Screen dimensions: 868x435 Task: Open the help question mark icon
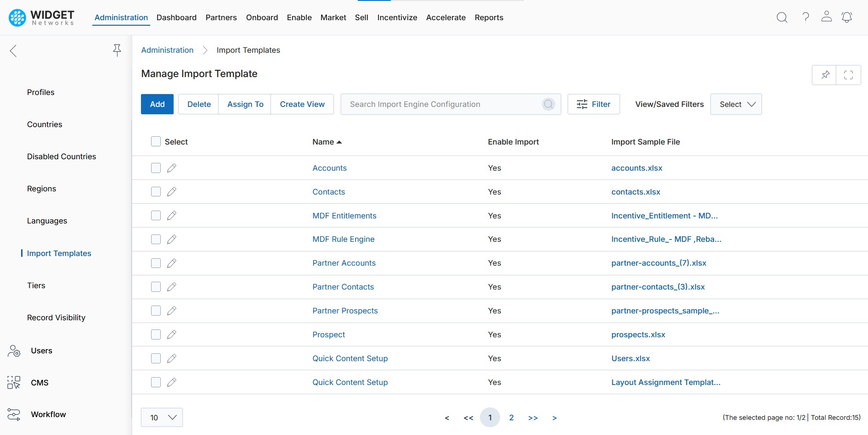click(x=806, y=17)
